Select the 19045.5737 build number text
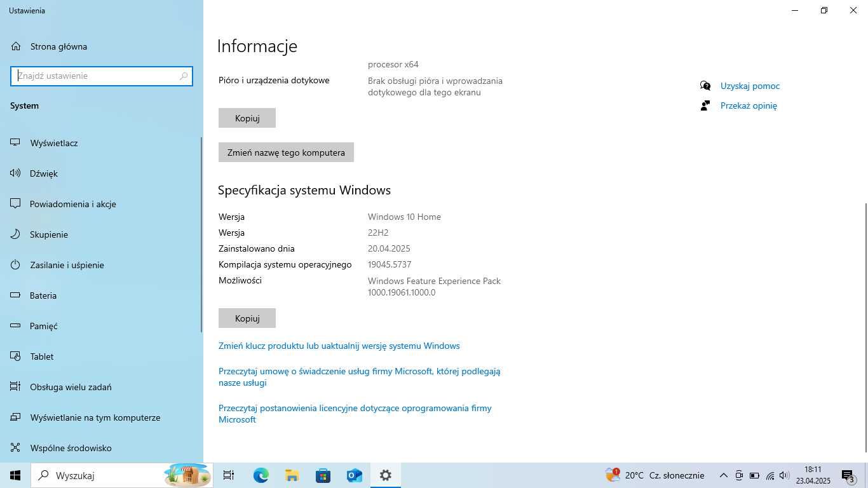This screenshot has width=868, height=488. coord(390,264)
